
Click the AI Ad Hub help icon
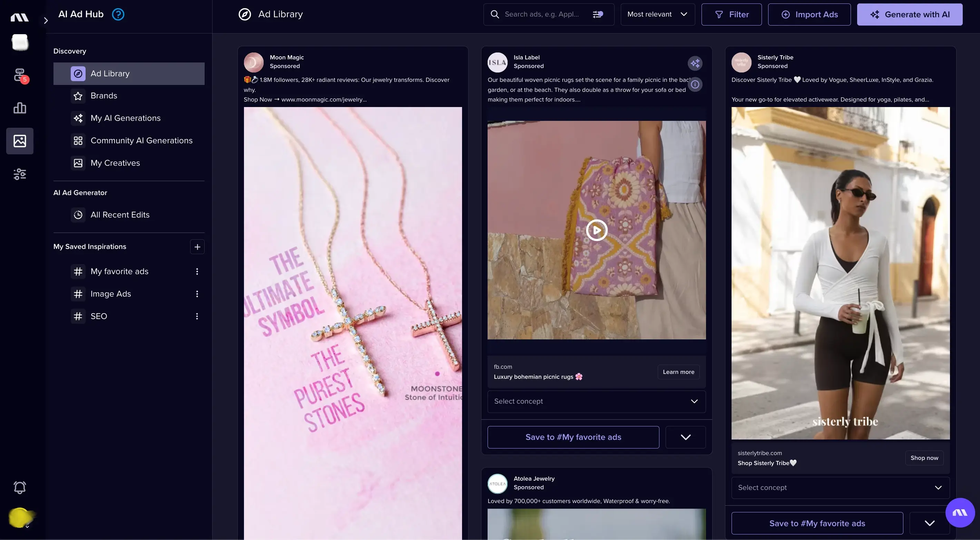(118, 15)
